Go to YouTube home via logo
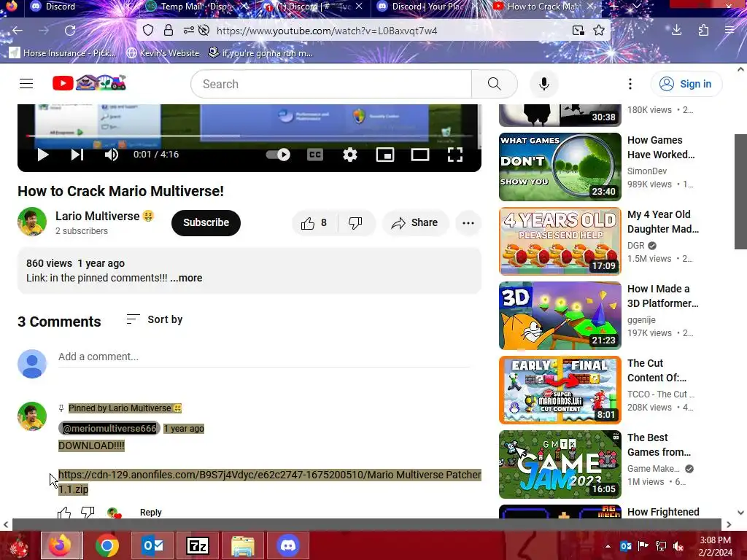The height and width of the screenshot is (560, 747). 89,83
